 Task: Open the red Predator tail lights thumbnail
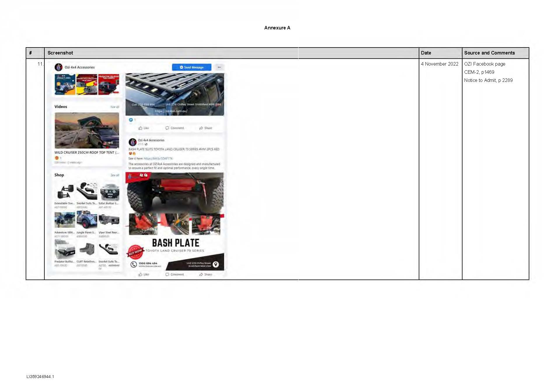[x=109, y=85]
